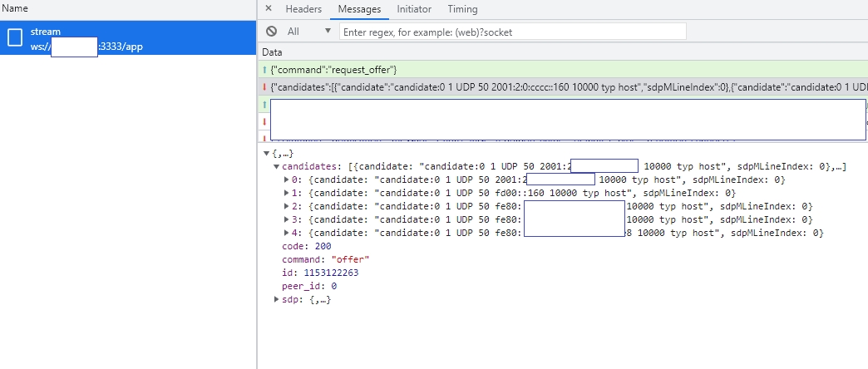Collapse the root JSON object node

coord(266,154)
